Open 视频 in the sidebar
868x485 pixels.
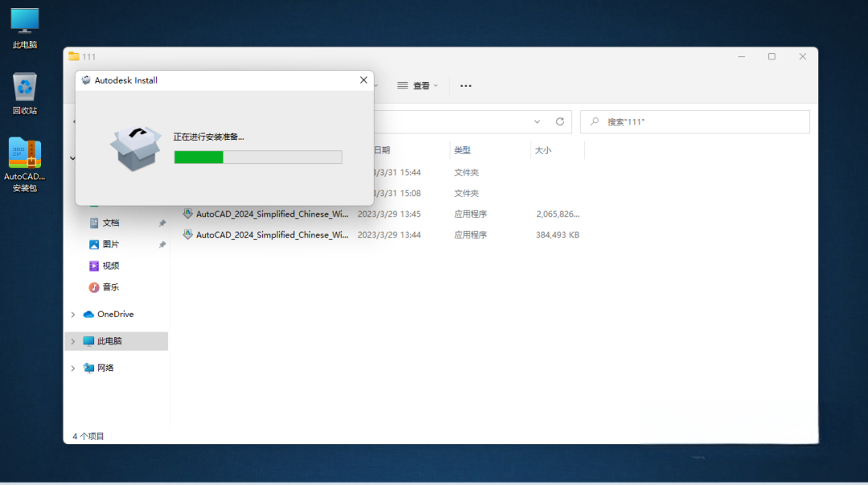click(111, 266)
